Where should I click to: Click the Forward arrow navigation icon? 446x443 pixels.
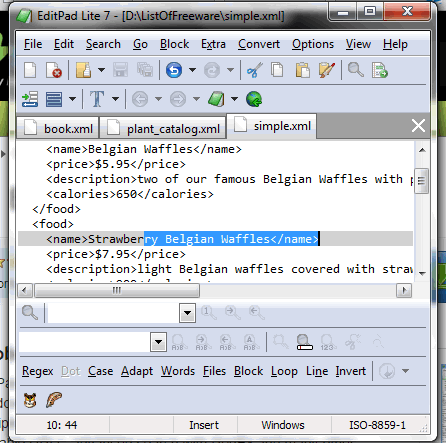click(178, 99)
